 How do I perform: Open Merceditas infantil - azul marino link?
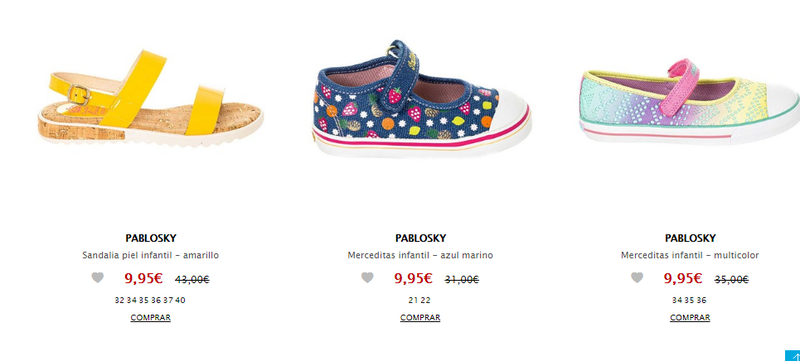coord(420,255)
